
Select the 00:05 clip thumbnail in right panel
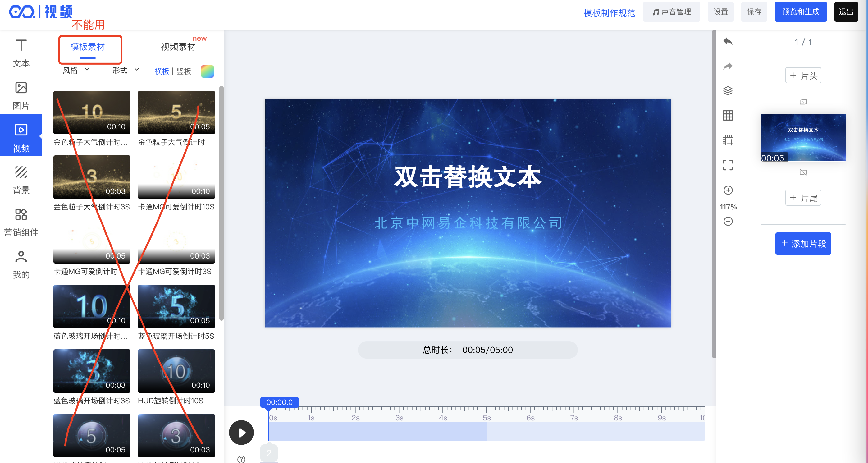pos(803,137)
